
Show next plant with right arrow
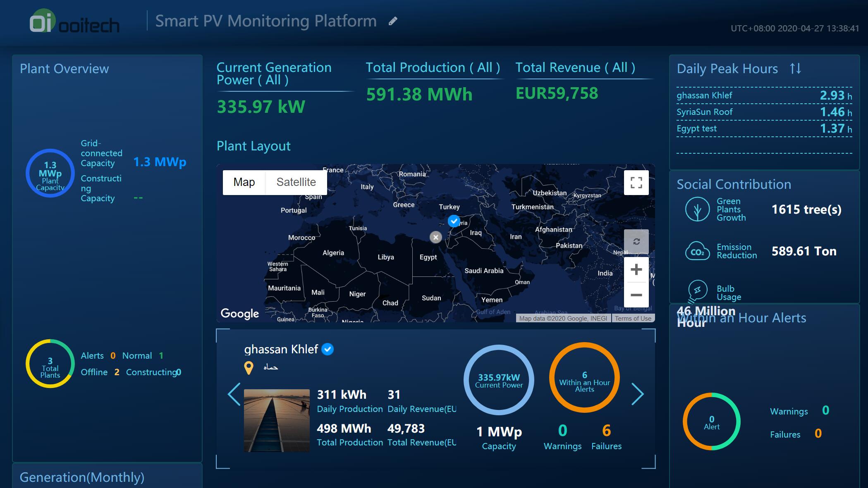click(x=637, y=394)
